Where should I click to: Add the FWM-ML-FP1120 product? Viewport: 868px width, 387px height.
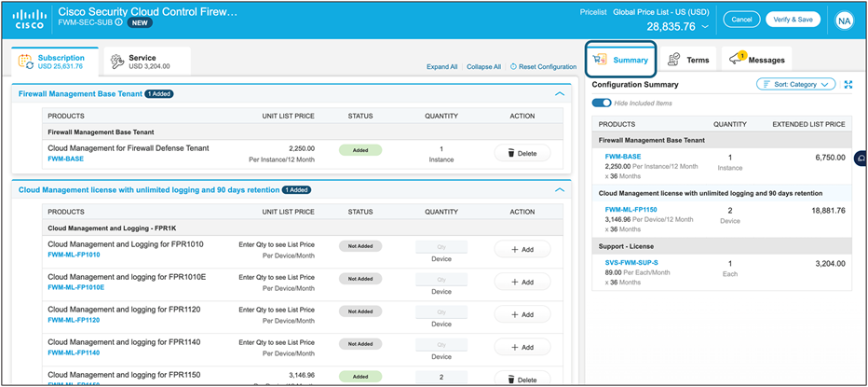click(x=522, y=315)
